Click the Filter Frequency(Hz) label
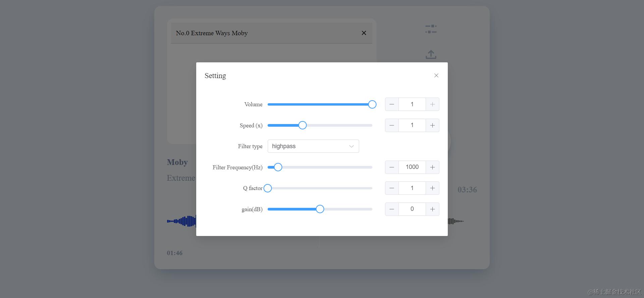 (237, 167)
